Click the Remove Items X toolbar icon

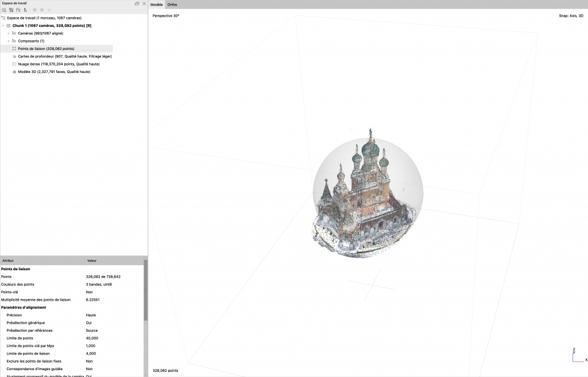pos(49,10)
